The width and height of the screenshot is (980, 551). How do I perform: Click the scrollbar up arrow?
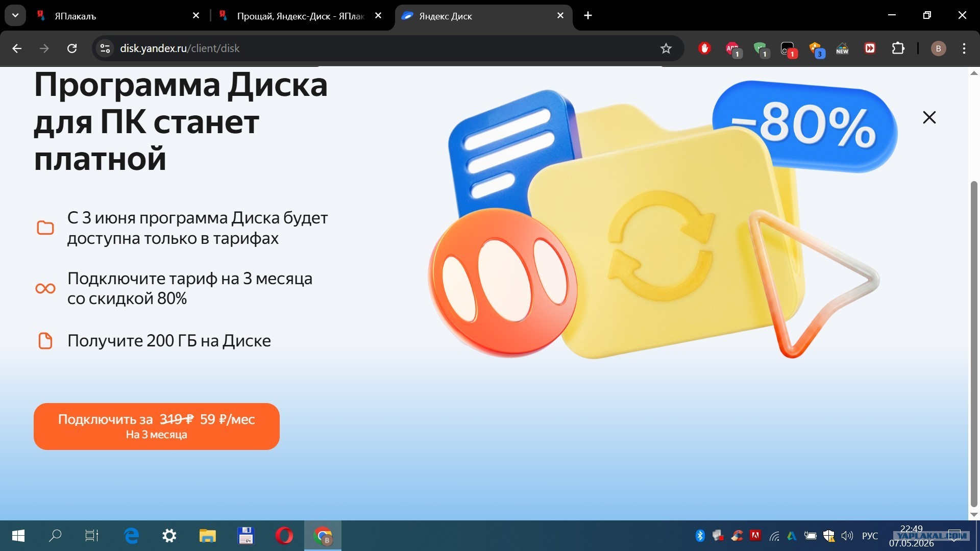tap(974, 73)
